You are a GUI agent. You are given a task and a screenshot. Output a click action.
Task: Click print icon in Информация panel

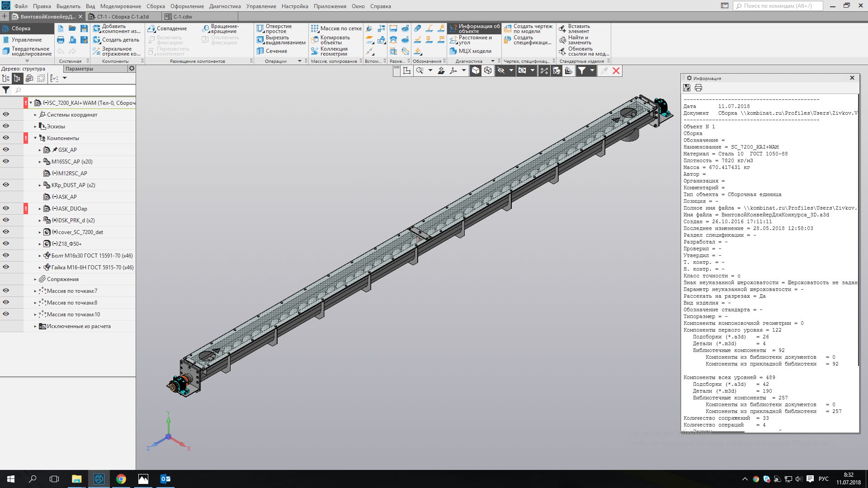point(698,88)
